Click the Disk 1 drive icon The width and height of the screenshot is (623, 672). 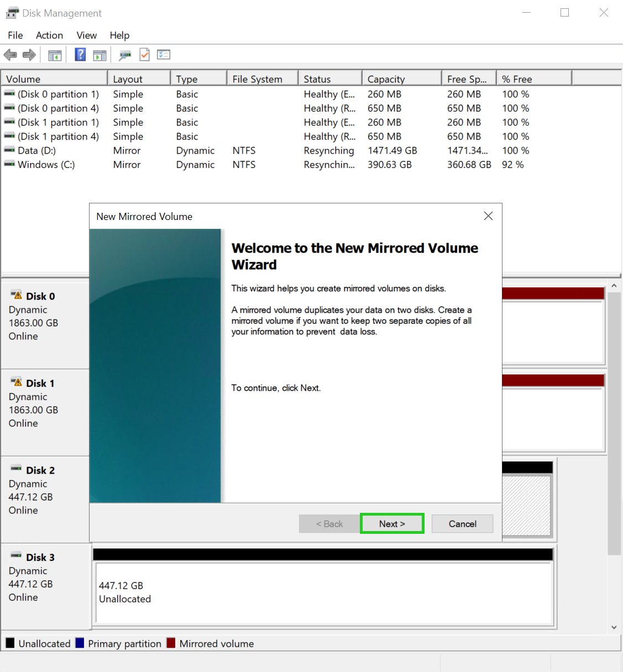click(x=15, y=381)
